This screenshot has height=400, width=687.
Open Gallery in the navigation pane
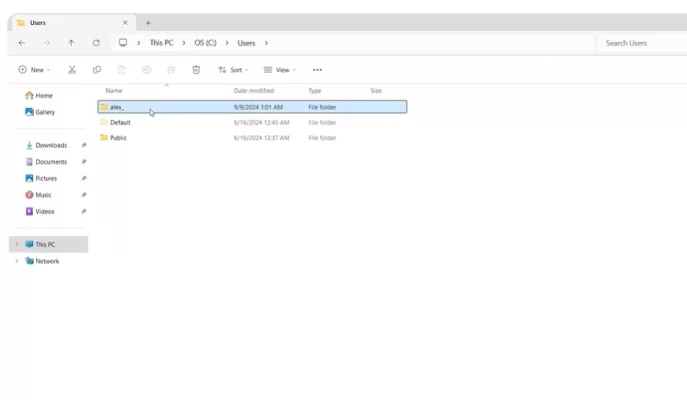point(44,112)
